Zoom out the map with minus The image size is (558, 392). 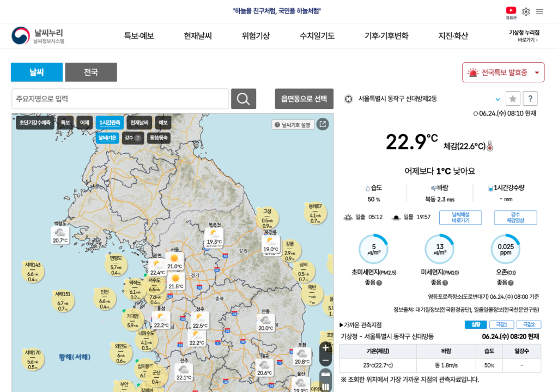[326, 360]
